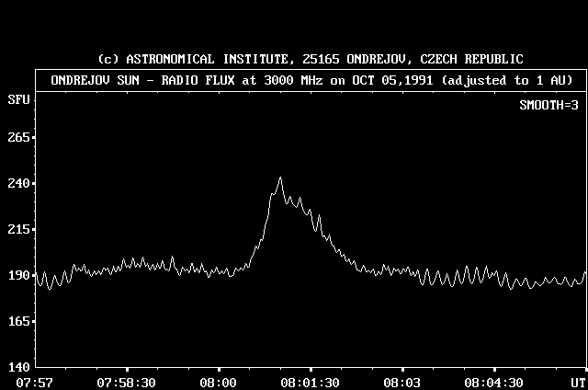Select the 240 flux axis label
The height and width of the screenshot is (390, 588).
click(x=20, y=184)
